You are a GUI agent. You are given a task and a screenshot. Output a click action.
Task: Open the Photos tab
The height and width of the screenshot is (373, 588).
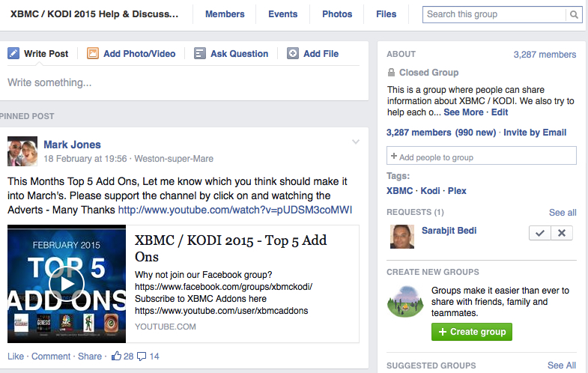click(337, 14)
